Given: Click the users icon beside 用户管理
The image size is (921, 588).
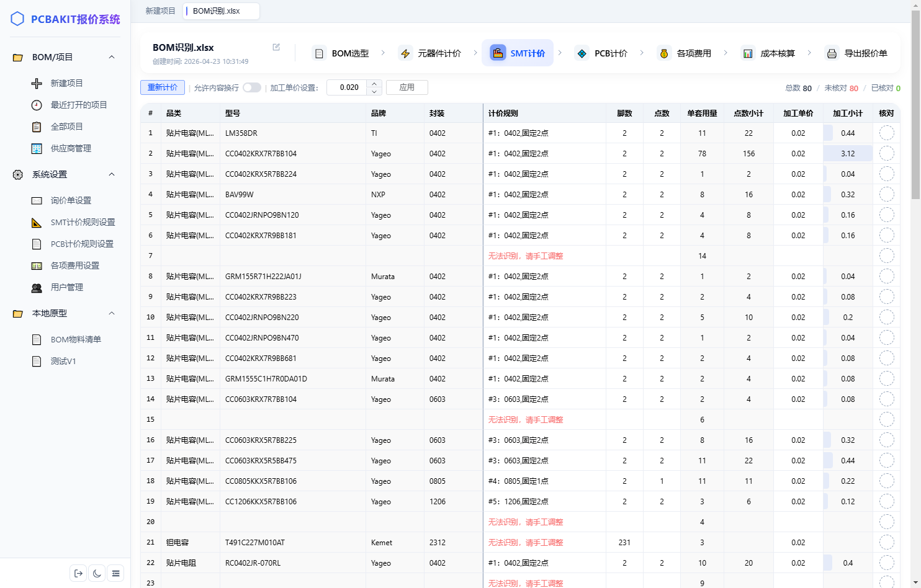Looking at the screenshot, I should tap(37, 287).
